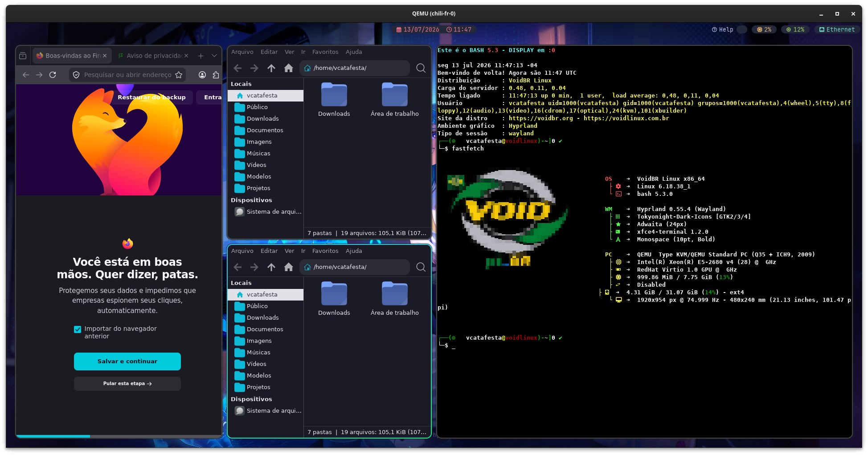Viewport: 868px width, 455px height.
Task: Go to home folder in the upper file manager
Action: pyautogui.click(x=289, y=68)
